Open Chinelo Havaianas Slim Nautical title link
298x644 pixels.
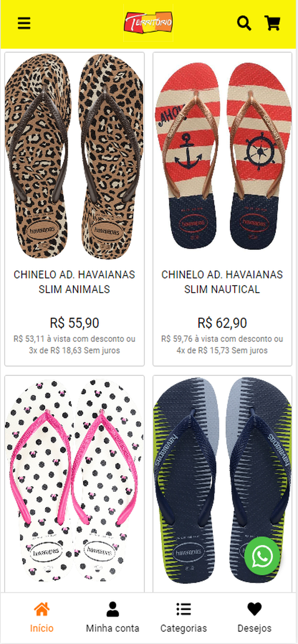[x=222, y=282]
